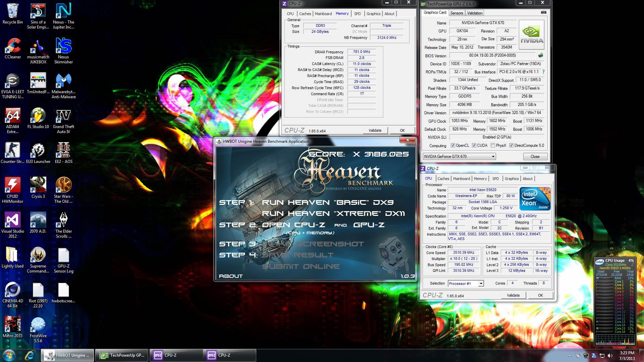Image resolution: width=644 pixels, height=362 pixels.
Task: Open Visual Studio 2012 icon
Action: tap(13, 225)
